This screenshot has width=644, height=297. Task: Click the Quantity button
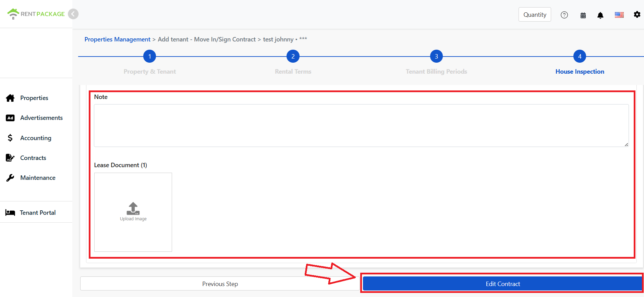535,14
